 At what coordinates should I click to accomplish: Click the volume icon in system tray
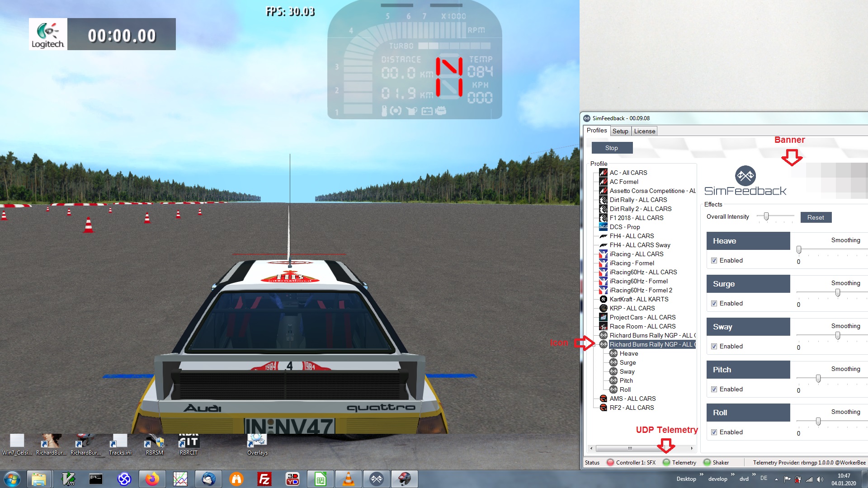pyautogui.click(x=820, y=479)
